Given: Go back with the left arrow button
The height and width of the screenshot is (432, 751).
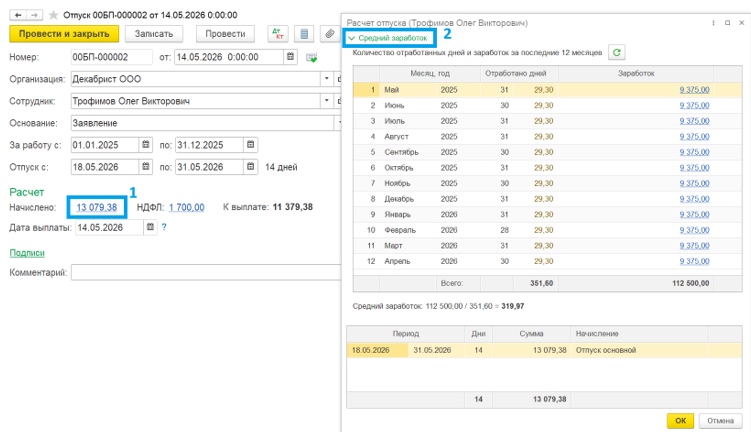Looking at the screenshot, I should (x=18, y=15).
